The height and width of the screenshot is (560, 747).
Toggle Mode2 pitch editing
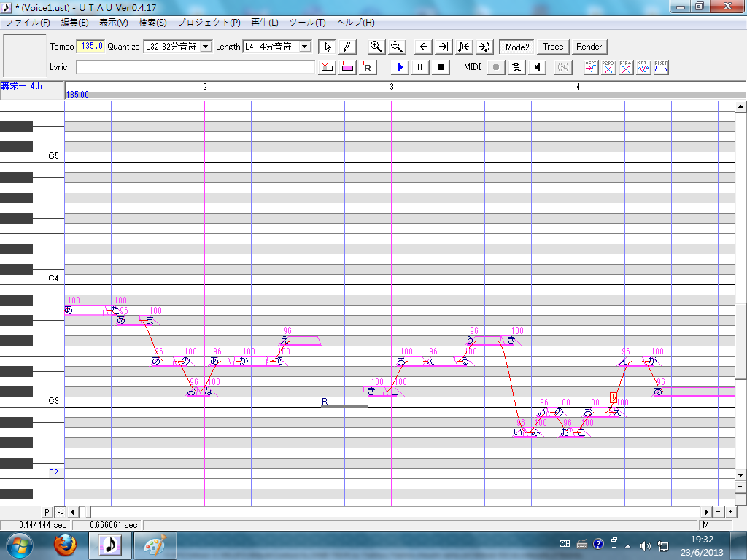(x=517, y=47)
